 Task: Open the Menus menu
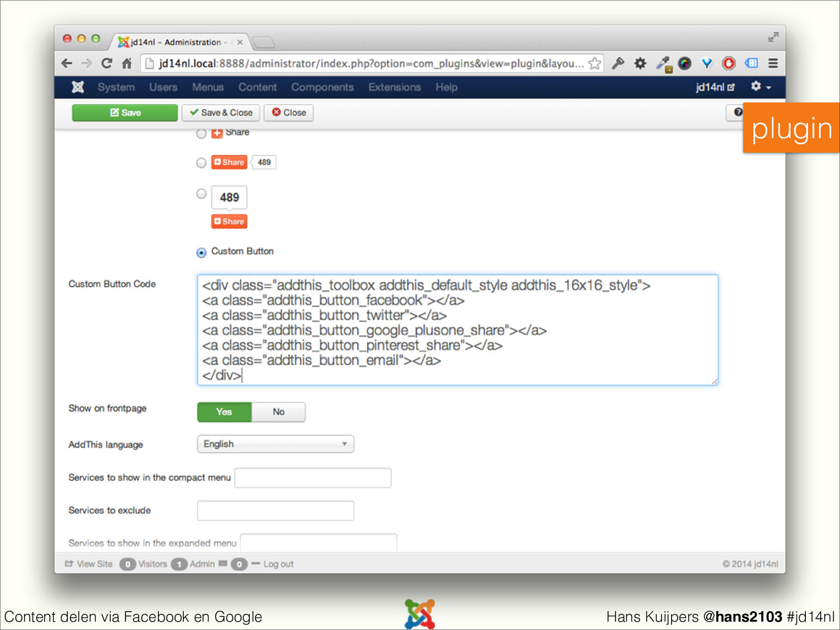[208, 87]
